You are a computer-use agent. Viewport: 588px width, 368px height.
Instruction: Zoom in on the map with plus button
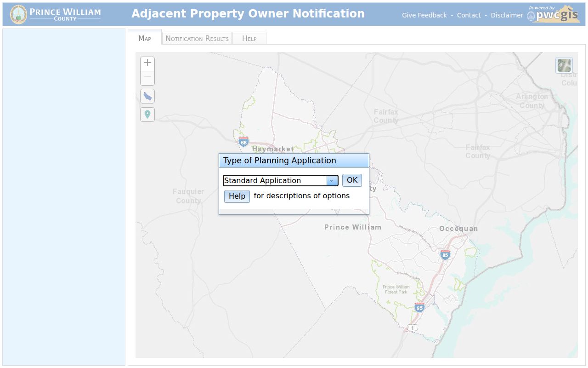[147, 64]
